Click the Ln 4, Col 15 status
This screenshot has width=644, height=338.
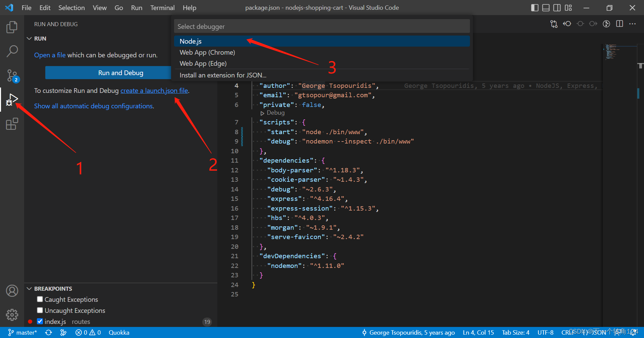point(478,333)
